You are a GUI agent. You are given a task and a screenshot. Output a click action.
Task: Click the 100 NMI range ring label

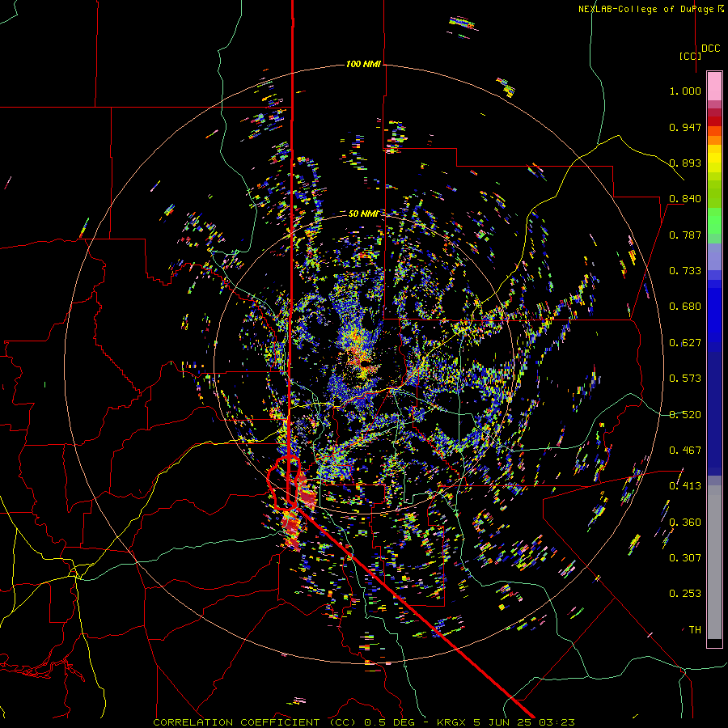[363, 64]
